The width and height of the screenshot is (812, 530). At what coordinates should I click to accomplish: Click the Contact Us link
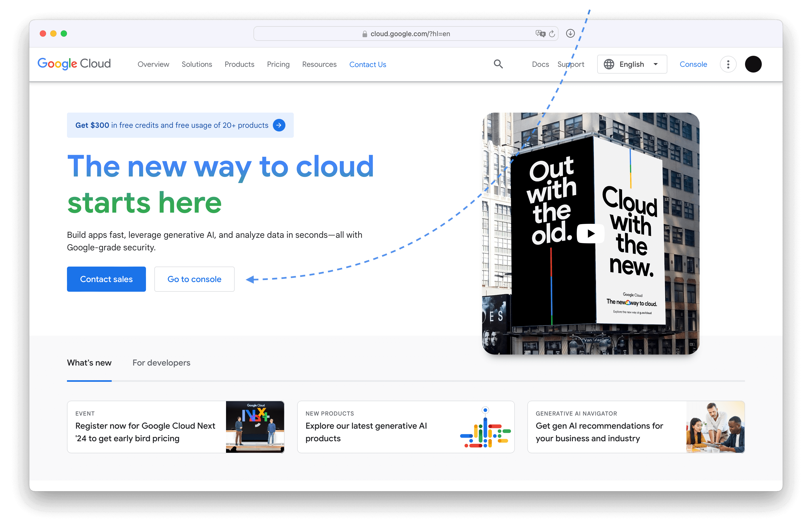[368, 64]
